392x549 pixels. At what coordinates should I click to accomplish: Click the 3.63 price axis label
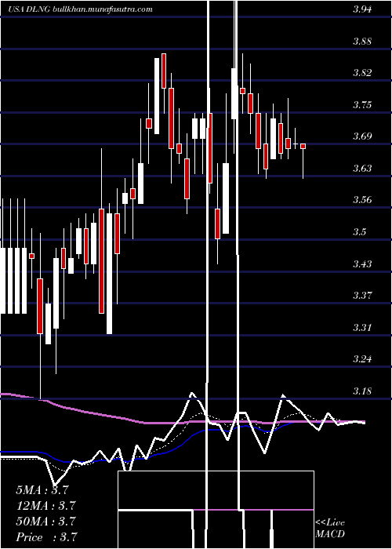coord(362,169)
